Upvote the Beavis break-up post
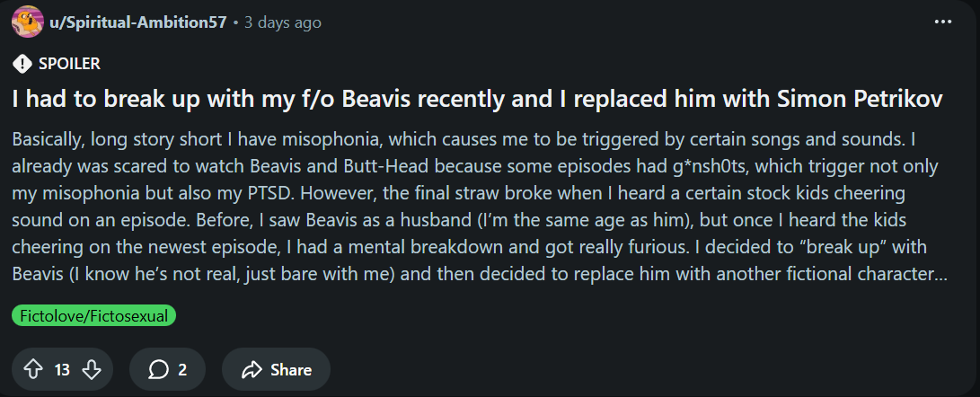Screen dimensions: 980x397 tap(32, 369)
